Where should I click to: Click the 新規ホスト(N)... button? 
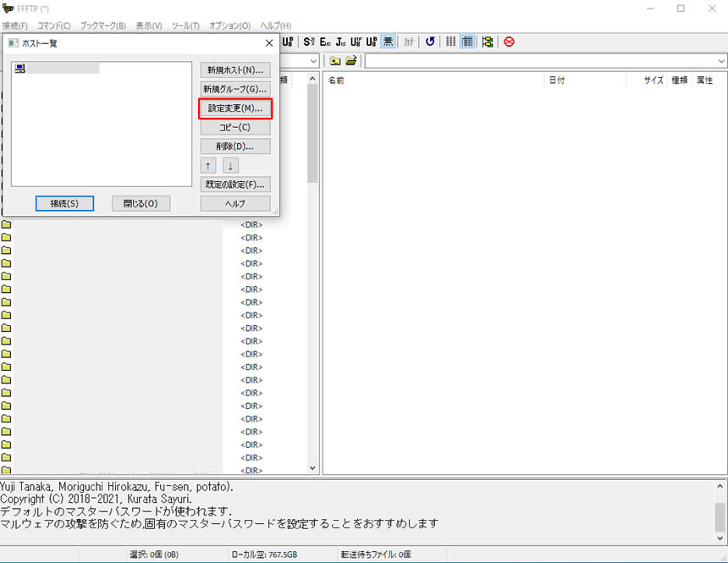pyautogui.click(x=235, y=70)
